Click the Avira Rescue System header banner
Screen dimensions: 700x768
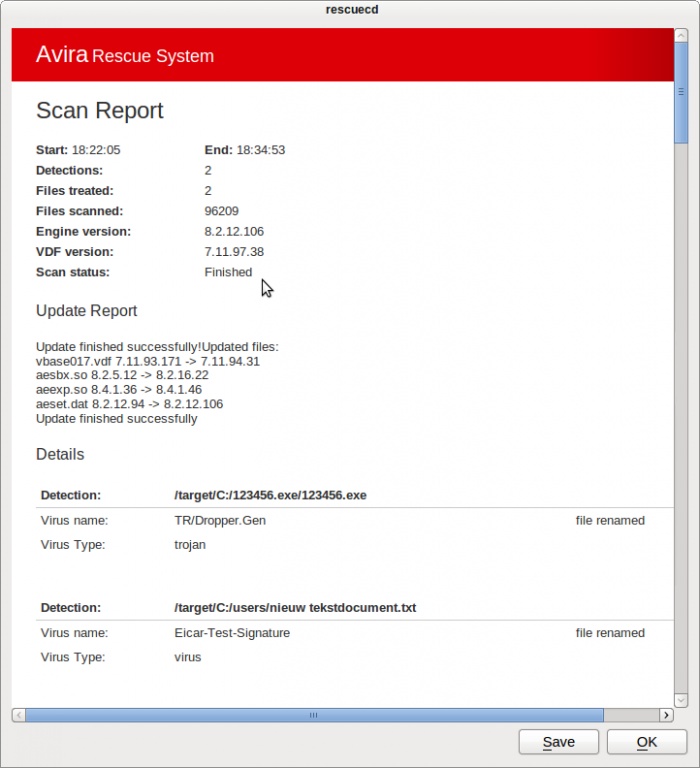point(342,55)
